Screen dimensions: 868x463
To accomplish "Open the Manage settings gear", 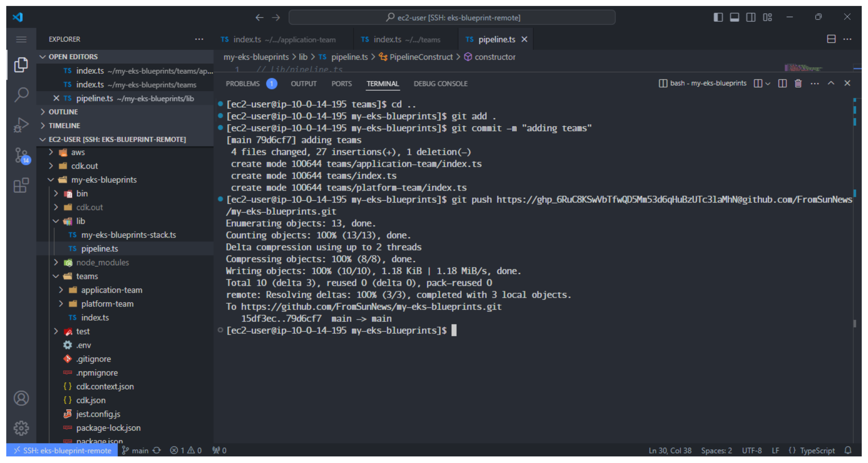I will click(x=21, y=428).
